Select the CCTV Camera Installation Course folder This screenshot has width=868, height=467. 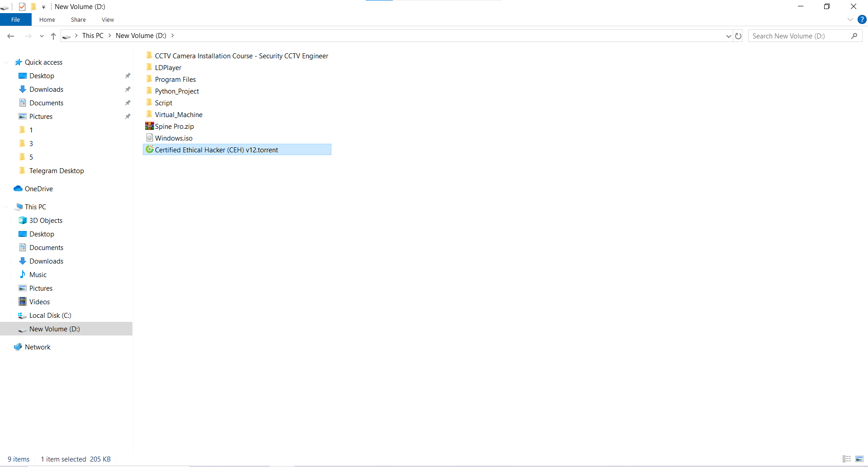pyautogui.click(x=237, y=56)
